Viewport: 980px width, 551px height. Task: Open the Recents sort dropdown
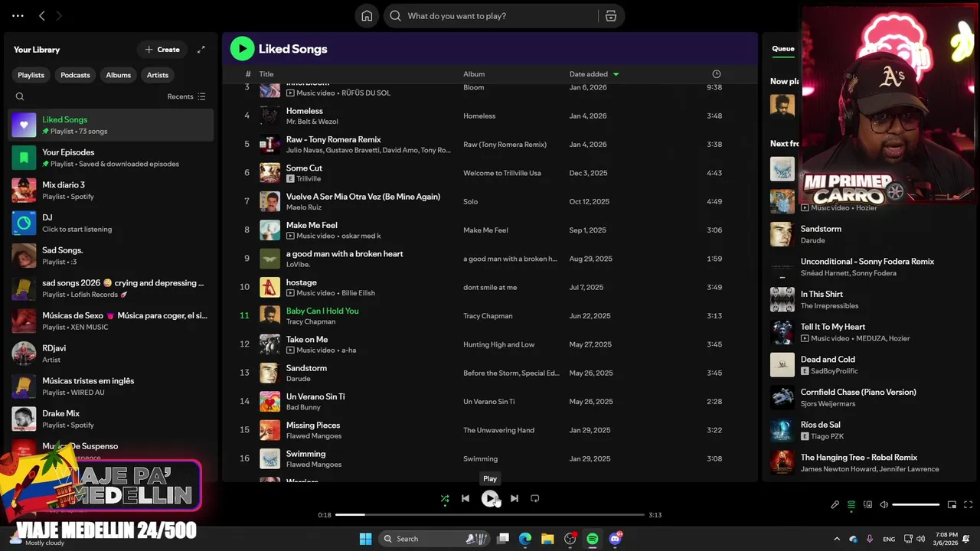click(186, 96)
